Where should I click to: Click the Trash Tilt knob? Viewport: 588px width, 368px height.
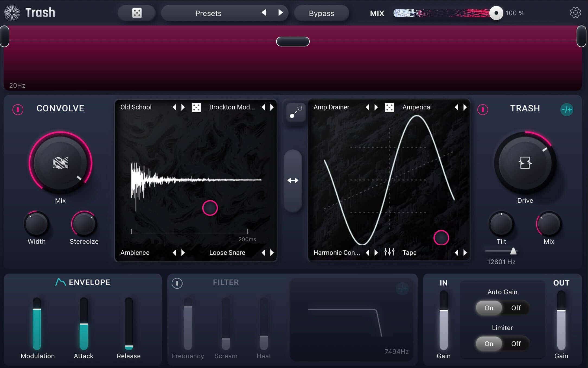501,224
